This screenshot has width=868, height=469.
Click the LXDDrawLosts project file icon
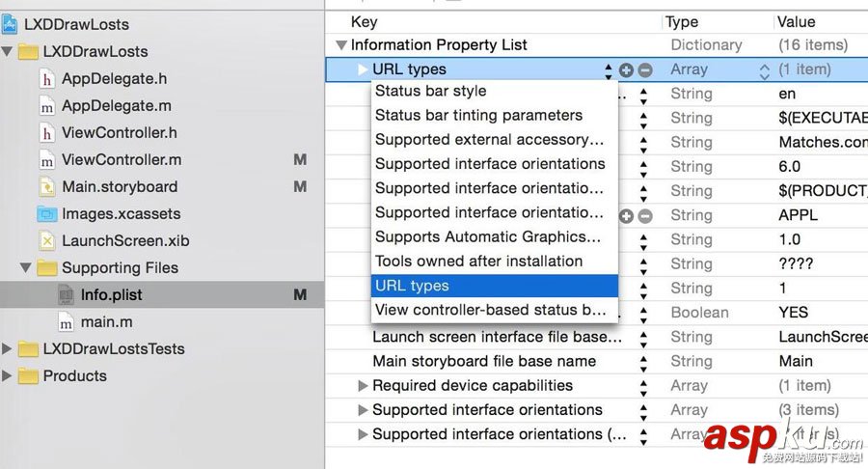10,24
